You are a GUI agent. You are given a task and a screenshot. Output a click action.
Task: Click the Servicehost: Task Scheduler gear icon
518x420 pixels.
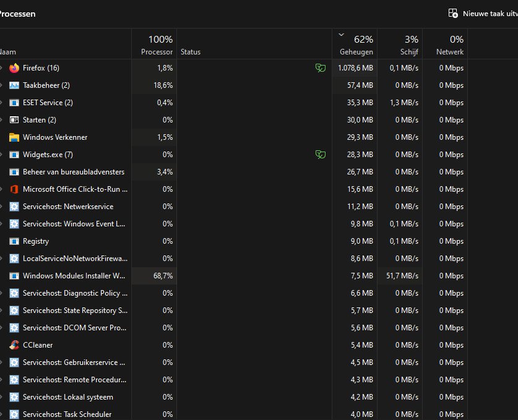14,414
